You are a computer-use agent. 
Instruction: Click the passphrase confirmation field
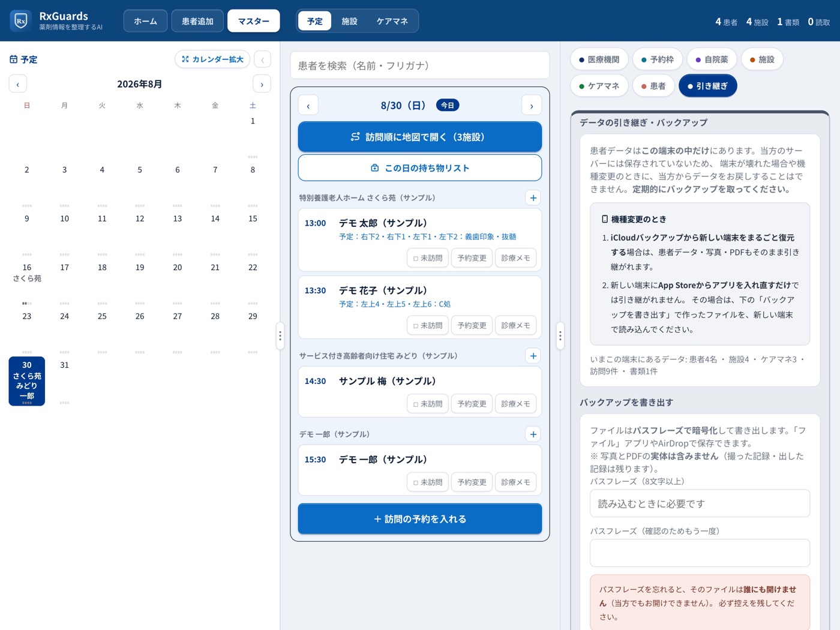700,553
